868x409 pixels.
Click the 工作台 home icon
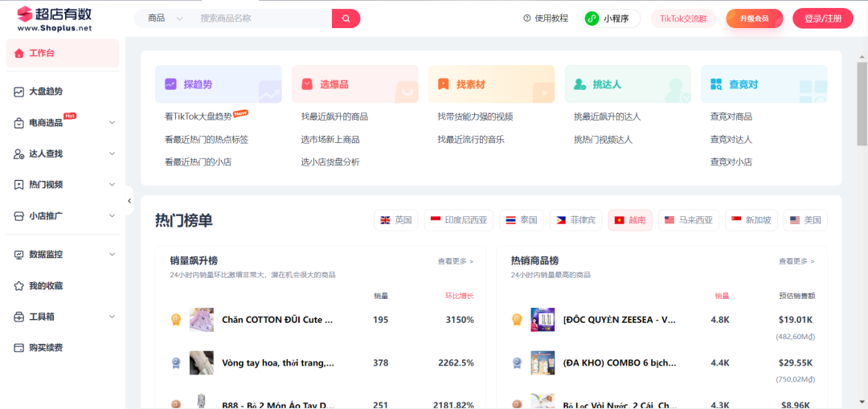tap(19, 53)
